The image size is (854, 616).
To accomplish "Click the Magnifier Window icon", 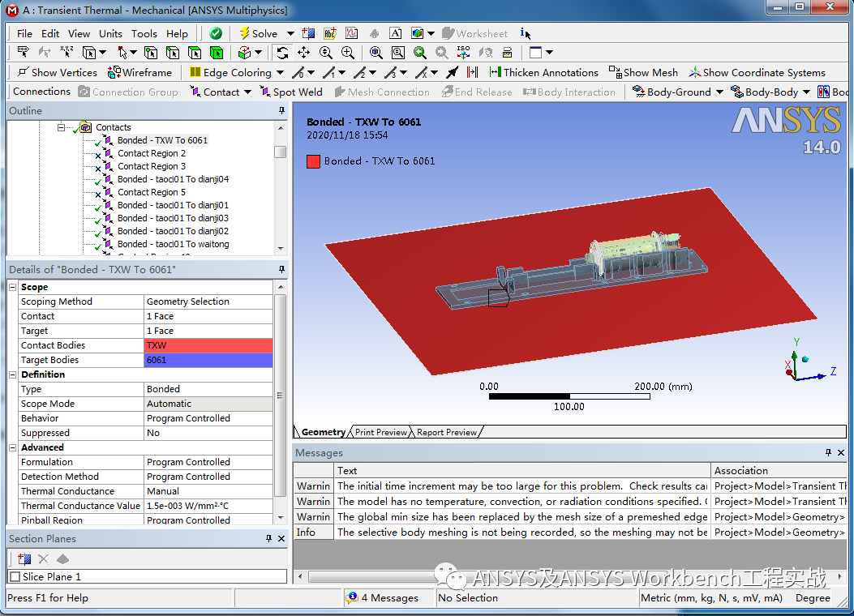I will click(x=398, y=52).
